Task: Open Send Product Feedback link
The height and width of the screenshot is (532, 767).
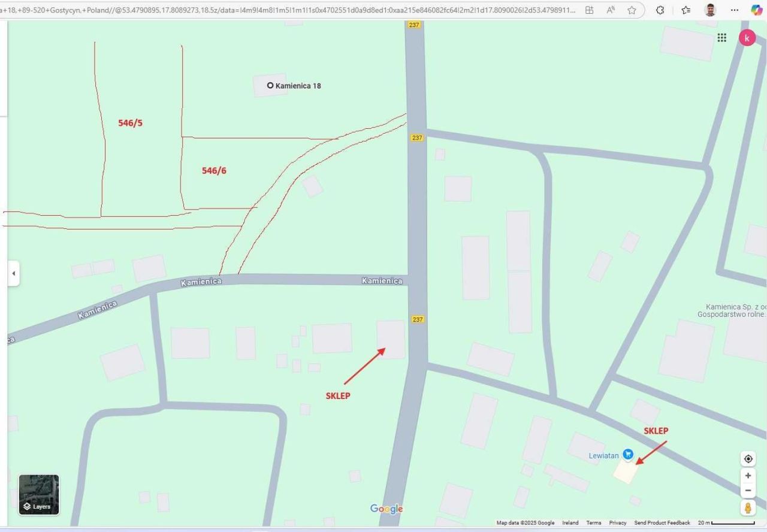Action: 662,523
